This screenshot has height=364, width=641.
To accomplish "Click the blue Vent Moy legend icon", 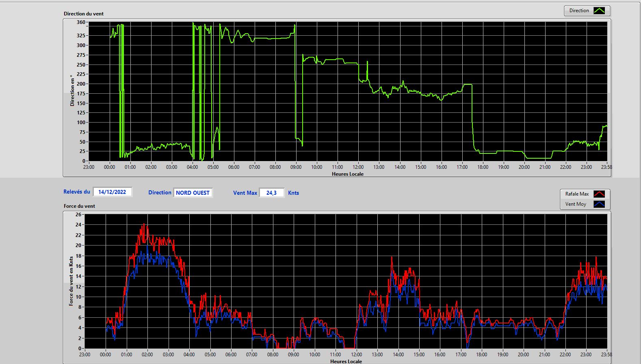I will coord(599,204).
